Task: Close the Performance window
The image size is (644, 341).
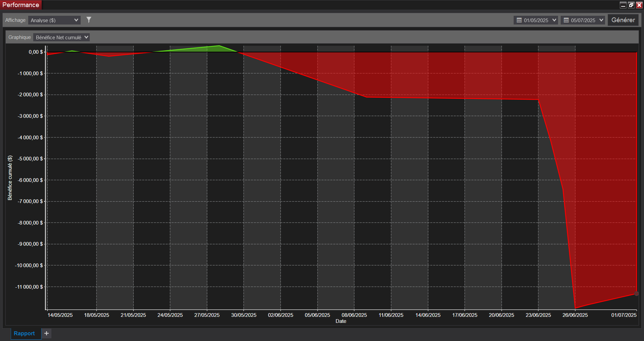Action: [x=639, y=5]
